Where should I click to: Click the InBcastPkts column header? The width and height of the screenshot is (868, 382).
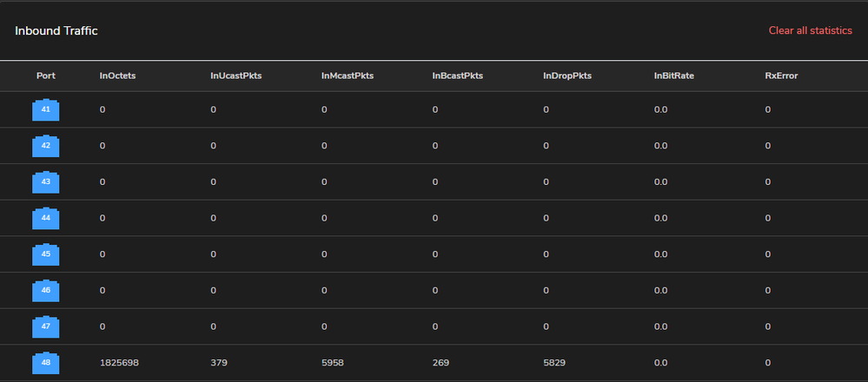pyautogui.click(x=458, y=76)
